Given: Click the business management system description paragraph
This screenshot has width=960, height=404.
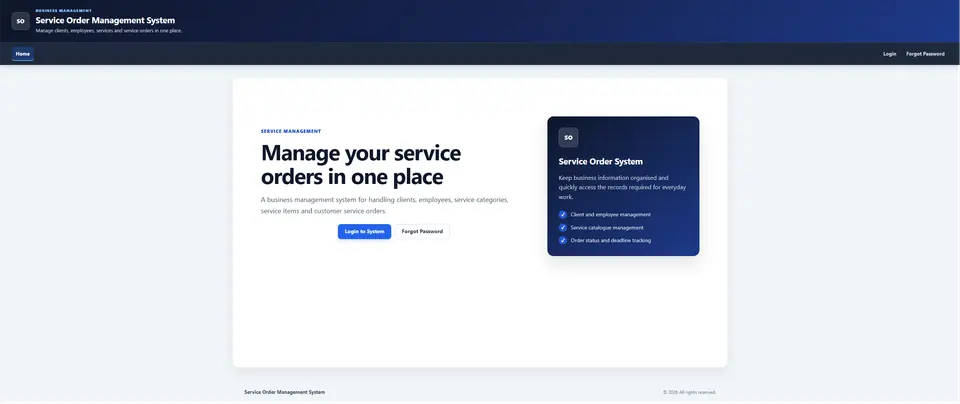Looking at the screenshot, I should (x=384, y=205).
